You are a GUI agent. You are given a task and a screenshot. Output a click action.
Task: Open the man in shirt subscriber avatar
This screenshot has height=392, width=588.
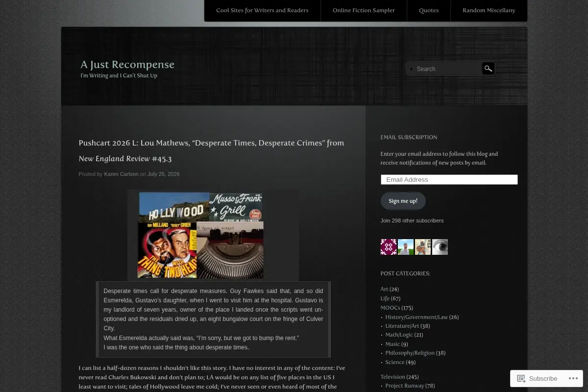point(406,247)
